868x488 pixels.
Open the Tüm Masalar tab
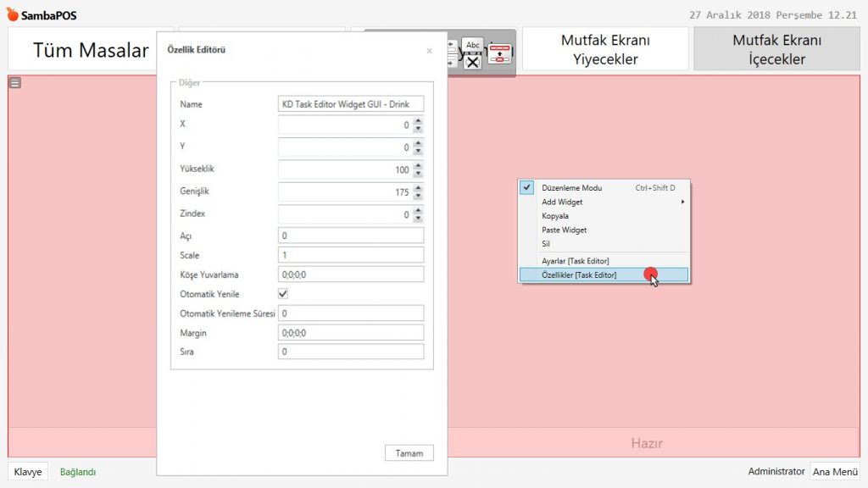[90, 50]
